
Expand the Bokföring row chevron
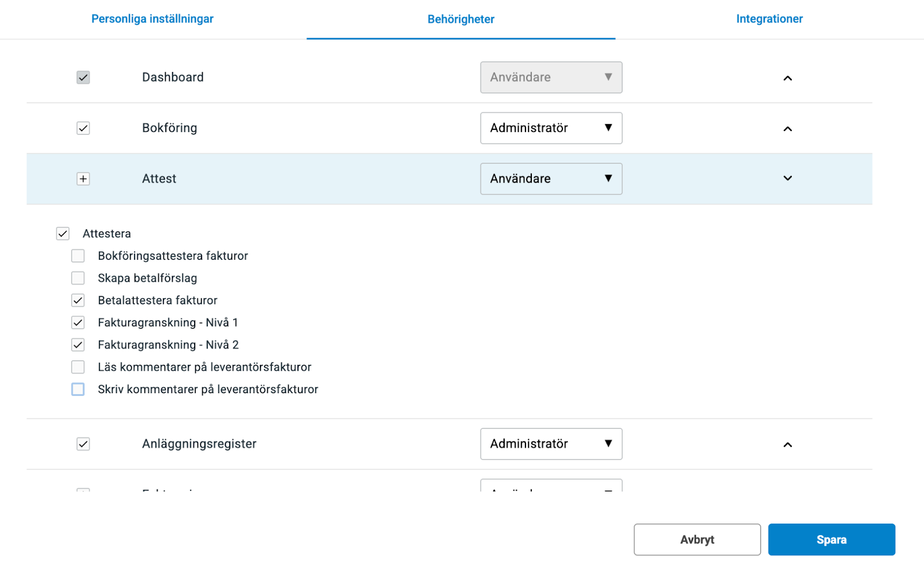pos(787,129)
